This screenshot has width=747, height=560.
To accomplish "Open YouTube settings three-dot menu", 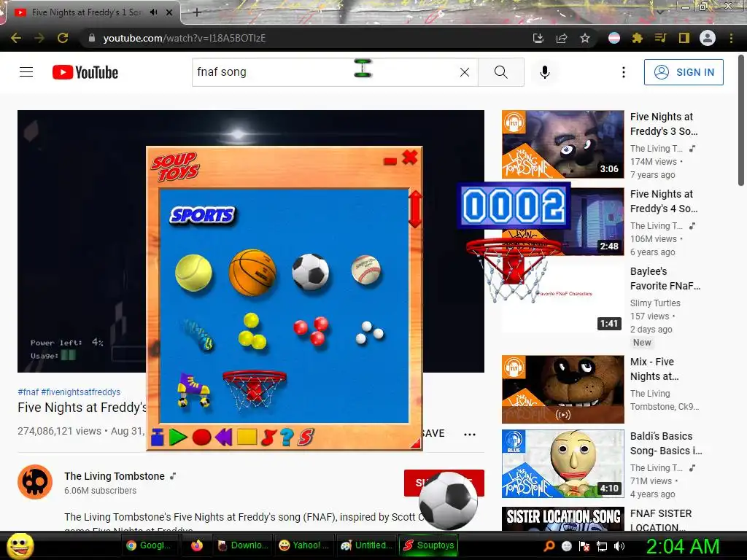I will pyautogui.click(x=623, y=72).
